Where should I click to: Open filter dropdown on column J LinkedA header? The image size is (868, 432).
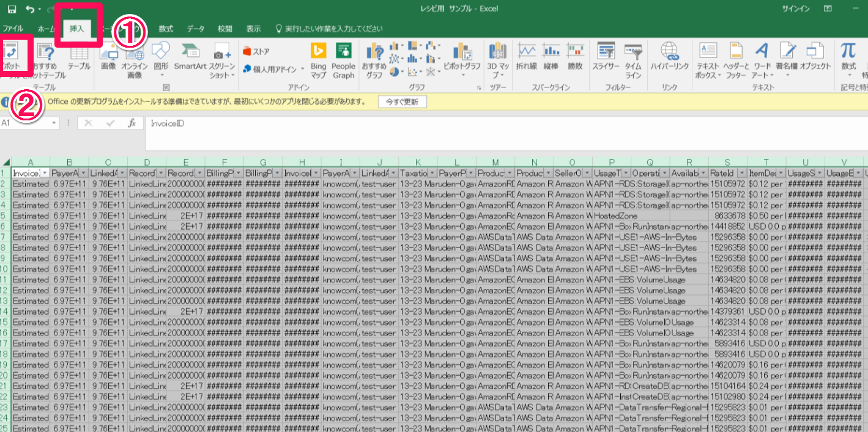pos(393,174)
